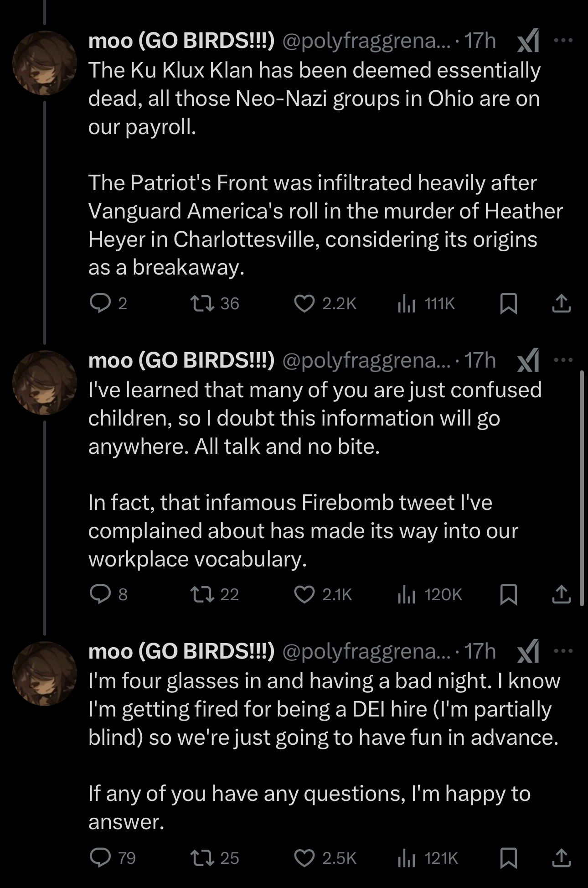Repost the tweet about Patriot's Front
This screenshot has width=588, height=888.
click(203, 303)
